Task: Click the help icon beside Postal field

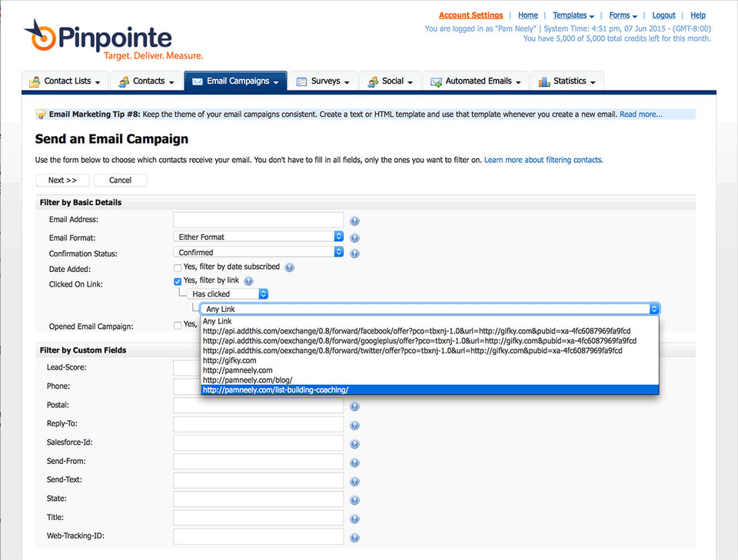Action: [x=354, y=406]
